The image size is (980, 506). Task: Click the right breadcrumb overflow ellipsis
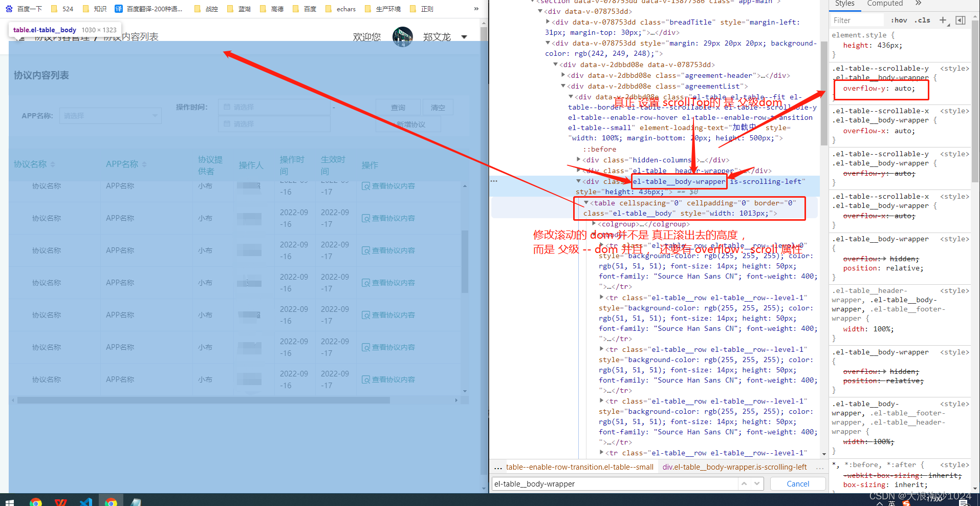pos(820,467)
